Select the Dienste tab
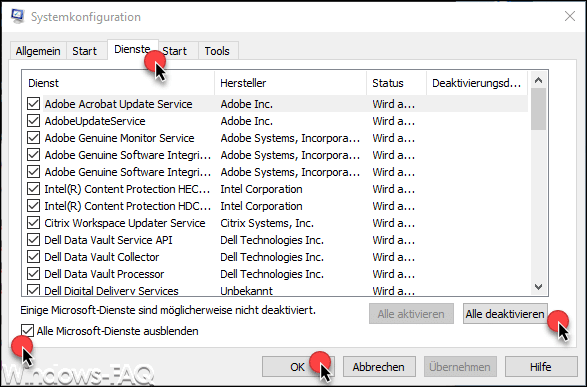587x387 pixels. point(133,49)
